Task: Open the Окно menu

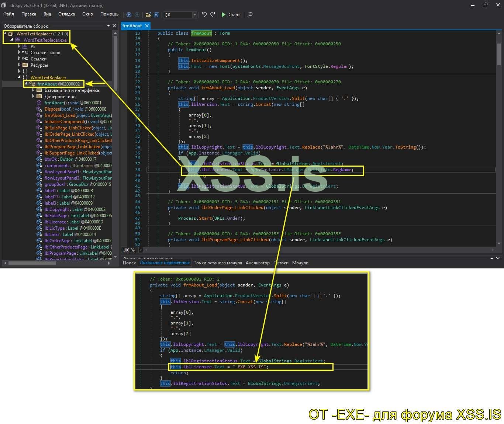Action: 87,14
